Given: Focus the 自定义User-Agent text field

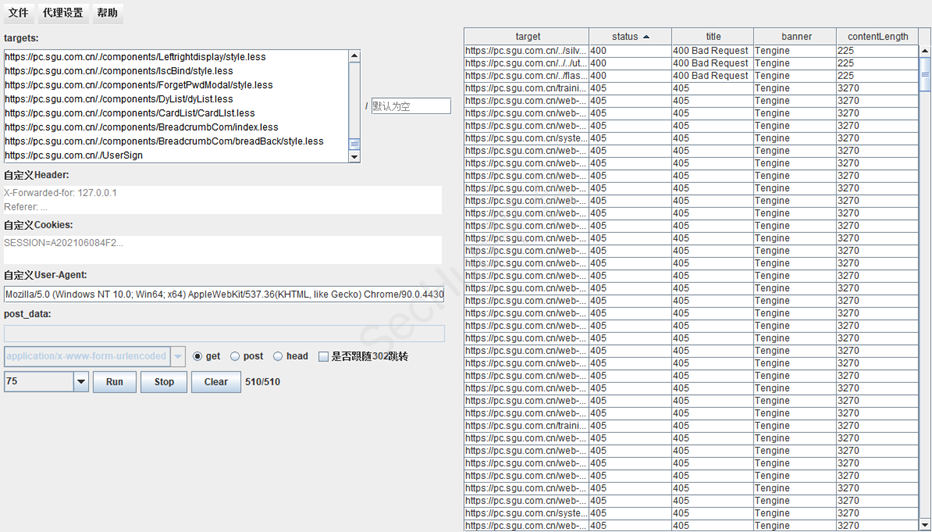Looking at the screenshot, I should coord(224,294).
